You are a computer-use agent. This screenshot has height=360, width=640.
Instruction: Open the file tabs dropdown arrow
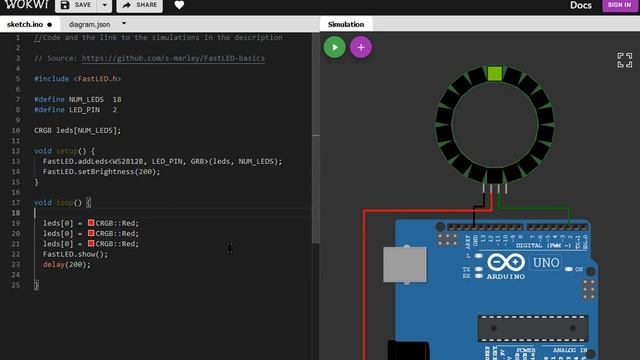coord(124,24)
